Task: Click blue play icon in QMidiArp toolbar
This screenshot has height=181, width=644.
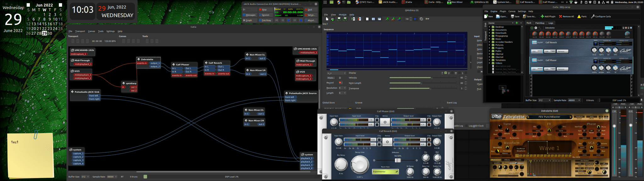Action: click(x=415, y=19)
